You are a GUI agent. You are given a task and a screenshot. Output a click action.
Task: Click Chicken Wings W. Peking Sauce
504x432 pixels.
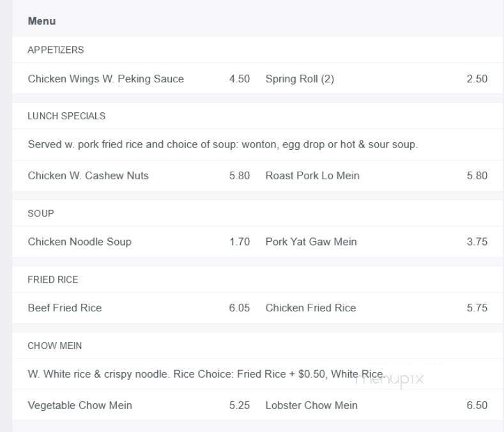(105, 79)
